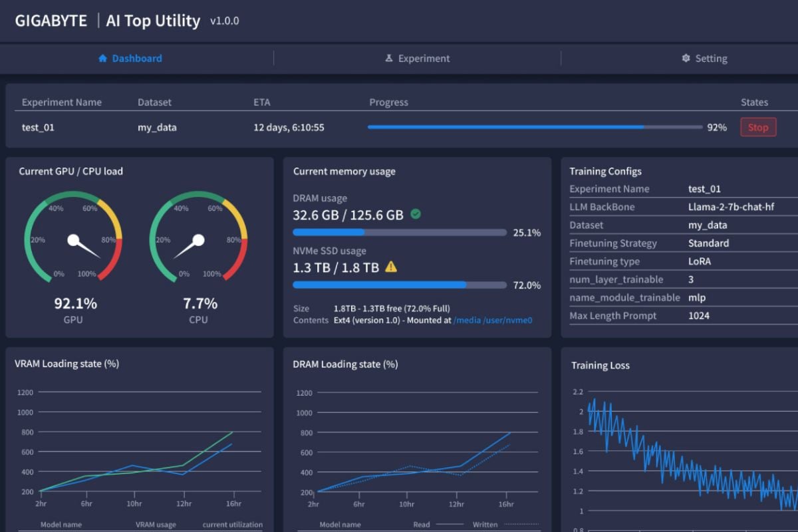Switch to the Experiment tab
The height and width of the screenshot is (532, 798).
417,58
